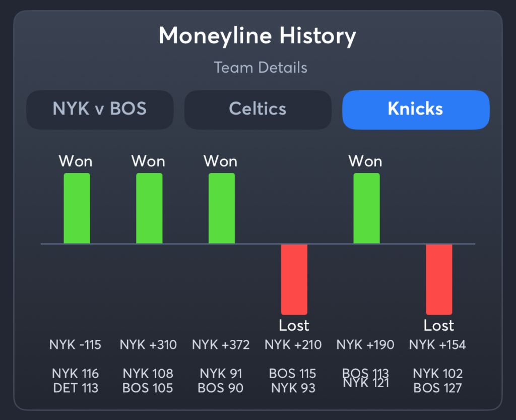516x420 pixels.
Task: Click the NYK 116 DET 113 score
Action: pos(76,381)
